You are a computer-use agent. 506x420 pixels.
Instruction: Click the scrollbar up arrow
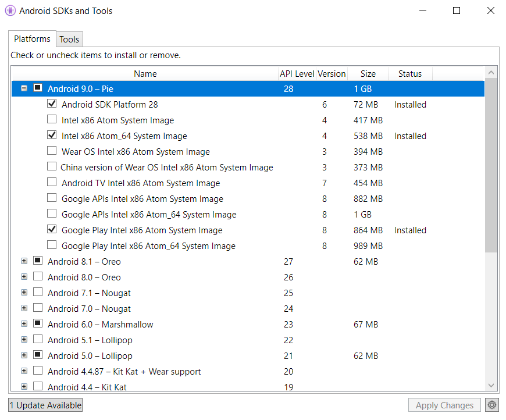pos(491,73)
